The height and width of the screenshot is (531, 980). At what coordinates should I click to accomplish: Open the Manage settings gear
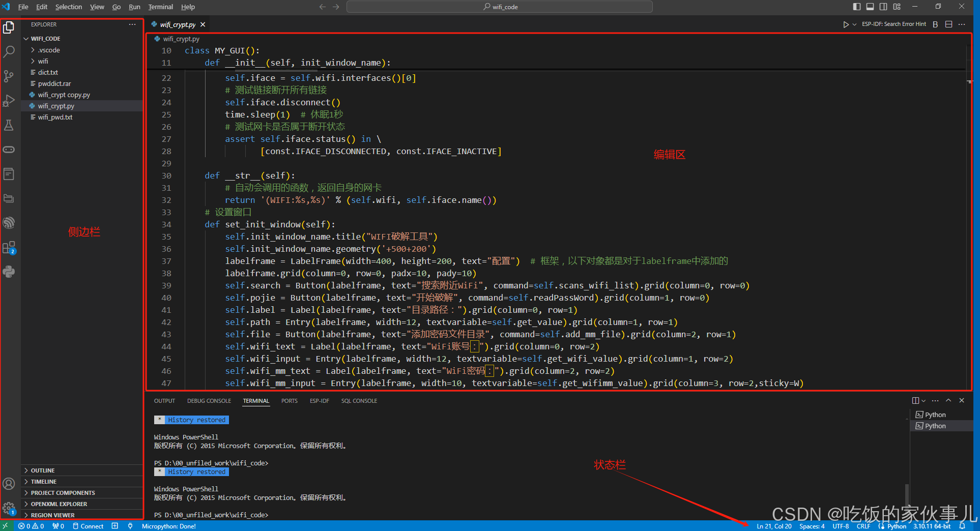point(9,508)
